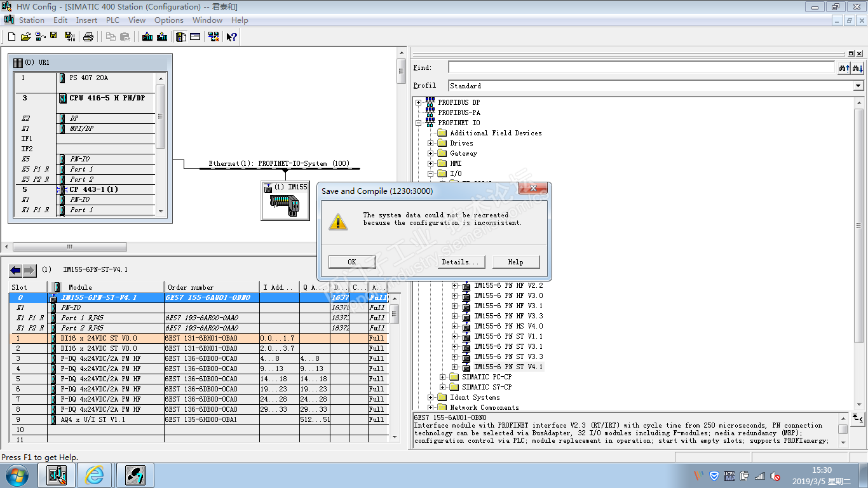Click the Configure Network icon

[x=214, y=37]
